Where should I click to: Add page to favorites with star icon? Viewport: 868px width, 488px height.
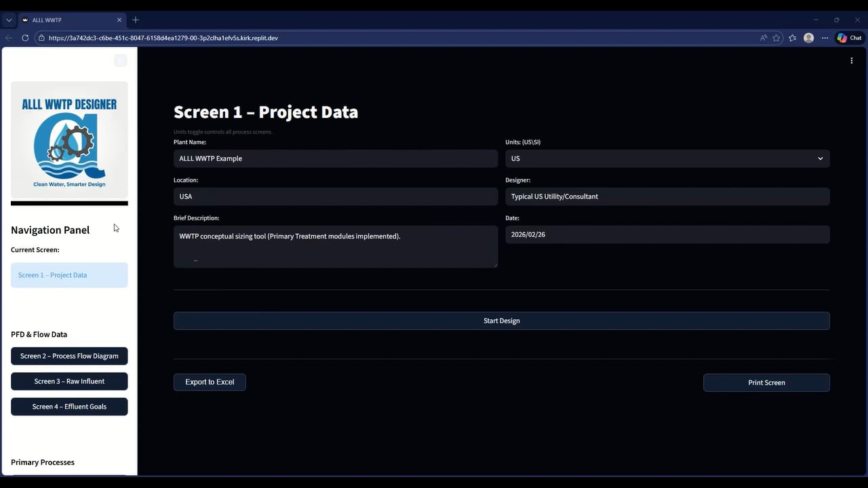tap(776, 38)
